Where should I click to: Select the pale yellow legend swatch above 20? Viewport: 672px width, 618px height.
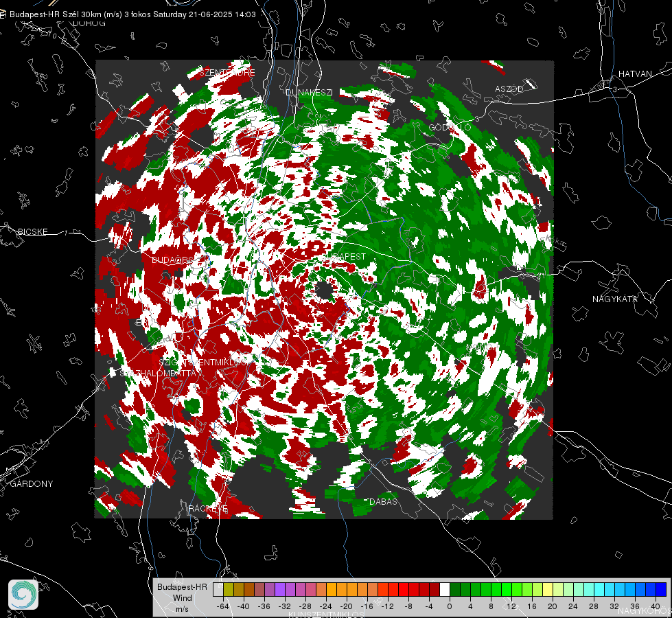(548, 590)
